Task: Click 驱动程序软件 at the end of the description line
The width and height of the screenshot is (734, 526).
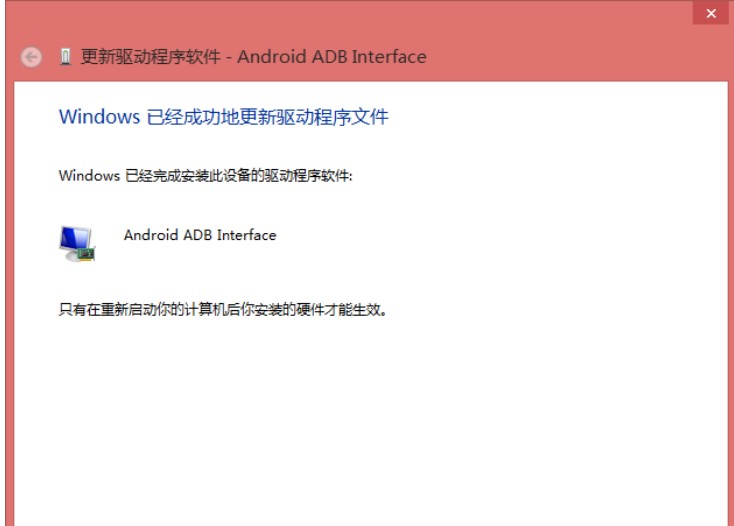Action: 313,176
